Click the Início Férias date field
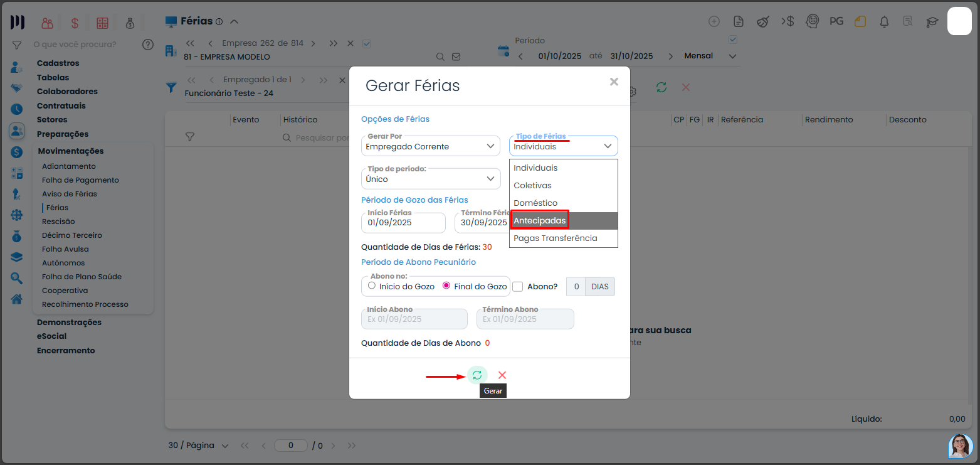Image resolution: width=980 pixels, height=465 pixels. 403,223
